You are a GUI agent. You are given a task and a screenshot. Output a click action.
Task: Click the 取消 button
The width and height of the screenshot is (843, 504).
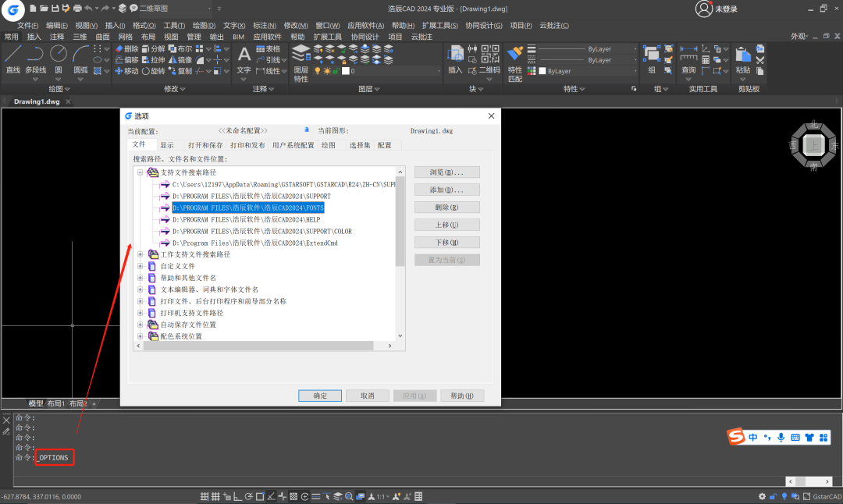pos(367,396)
